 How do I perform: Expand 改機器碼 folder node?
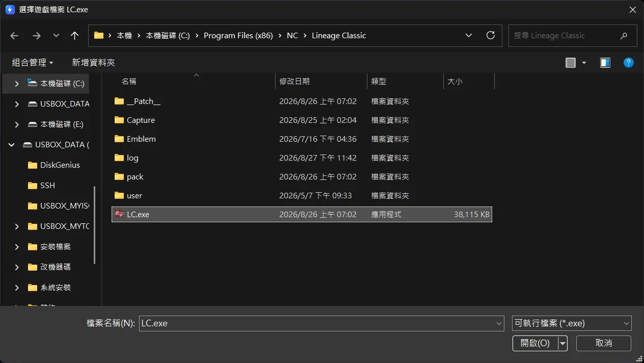coord(17,267)
